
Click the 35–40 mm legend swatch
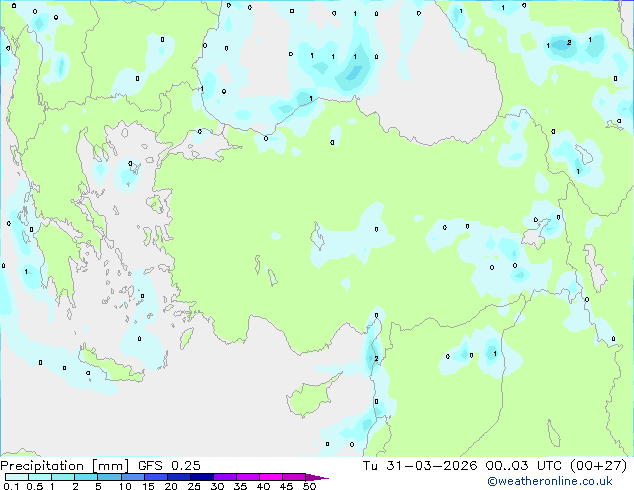(x=247, y=477)
